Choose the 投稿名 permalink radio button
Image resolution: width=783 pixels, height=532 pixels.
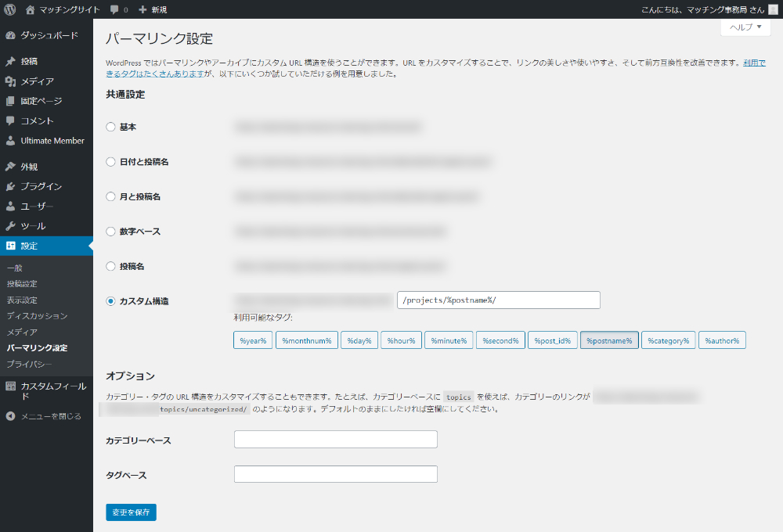click(111, 267)
